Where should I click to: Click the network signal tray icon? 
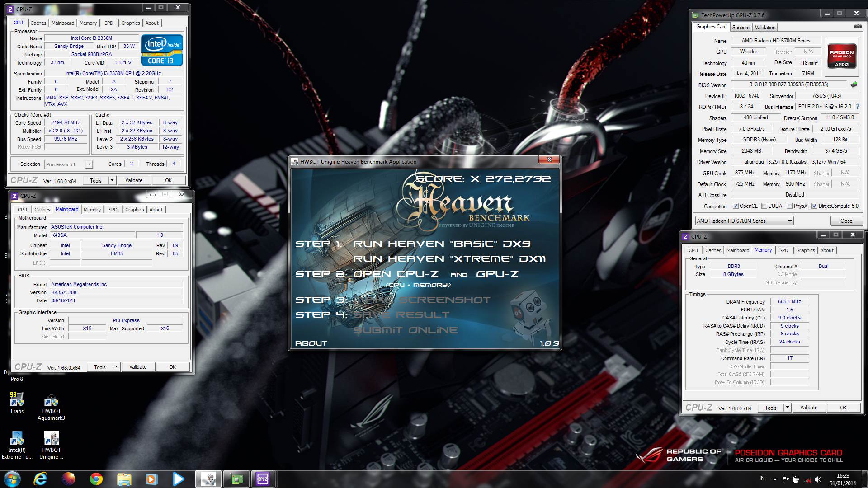pyautogui.click(x=807, y=479)
